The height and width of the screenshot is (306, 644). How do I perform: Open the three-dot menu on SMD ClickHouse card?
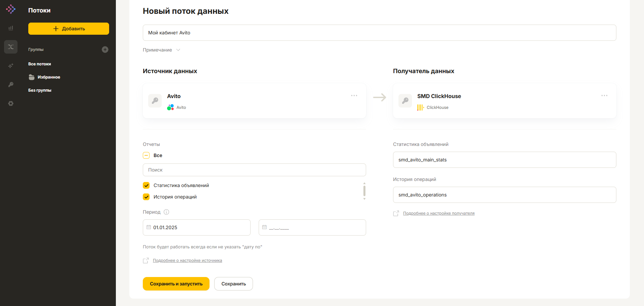pyautogui.click(x=604, y=96)
